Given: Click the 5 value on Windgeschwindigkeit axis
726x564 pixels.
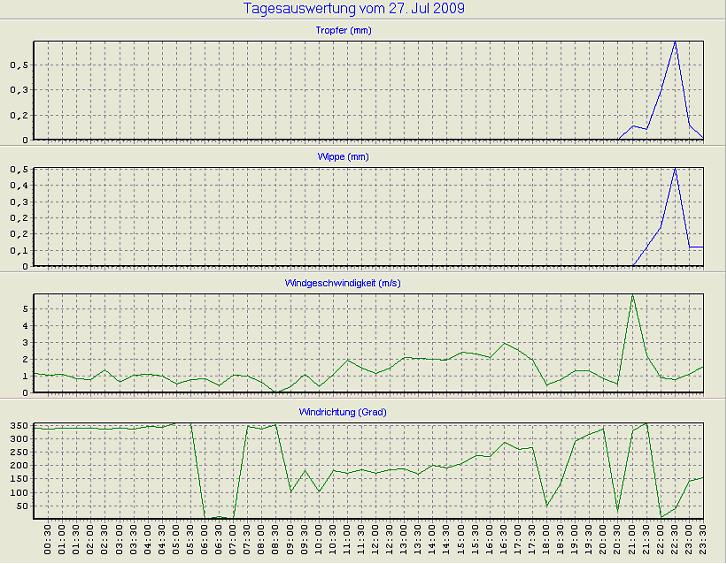Looking at the screenshot, I should pyautogui.click(x=25, y=309).
